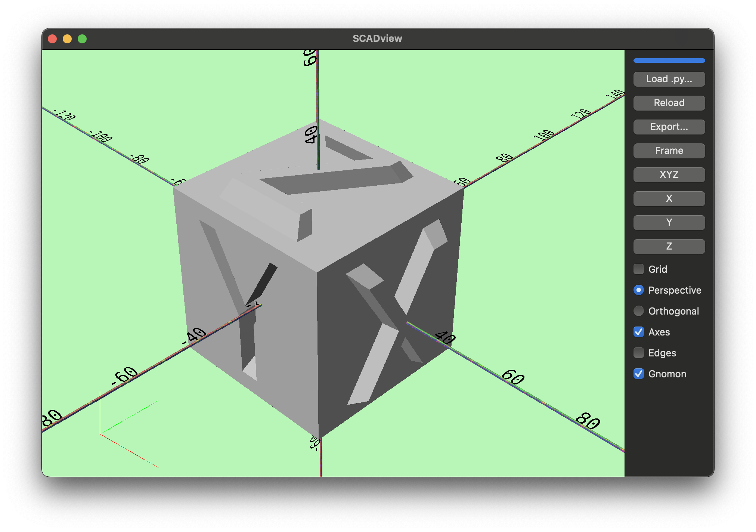This screenshot has height=532, width=756.
Task: Switch to the X axis view
Action: click(669, 198)
